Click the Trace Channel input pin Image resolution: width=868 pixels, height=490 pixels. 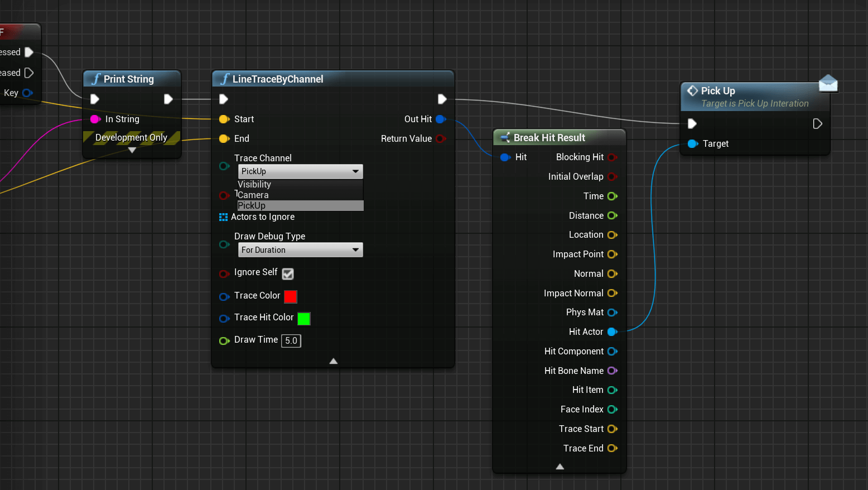pos(224,166)
